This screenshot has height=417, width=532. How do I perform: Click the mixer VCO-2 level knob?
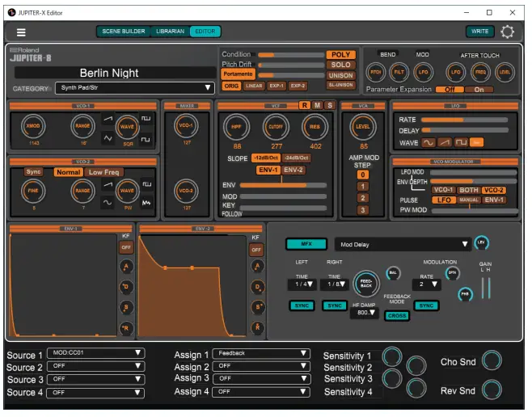[x=186, y=191]
